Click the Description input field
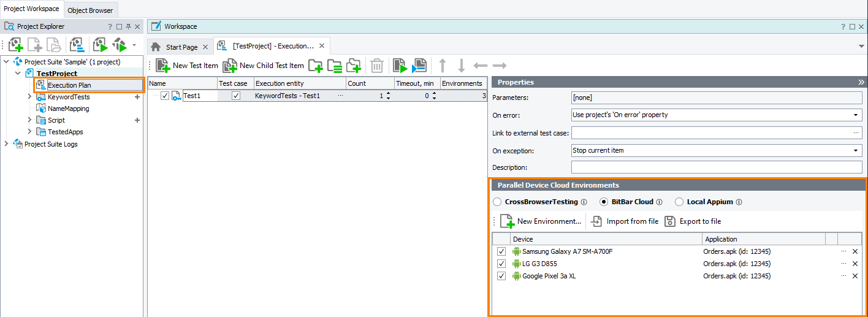The width and height of the screenshot is (868, 317). pos(716,167)
